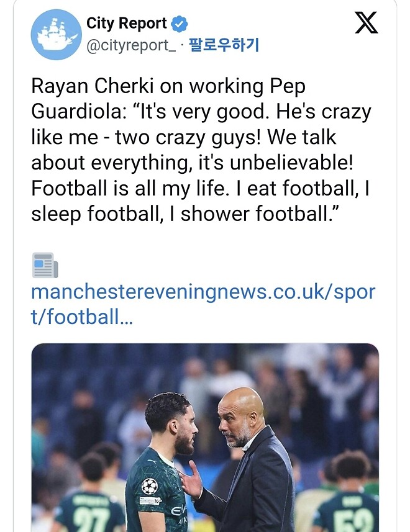This screenshot has width=410, height=532.
Task: Click the blue verified badge
Action: tap(180, 24)
